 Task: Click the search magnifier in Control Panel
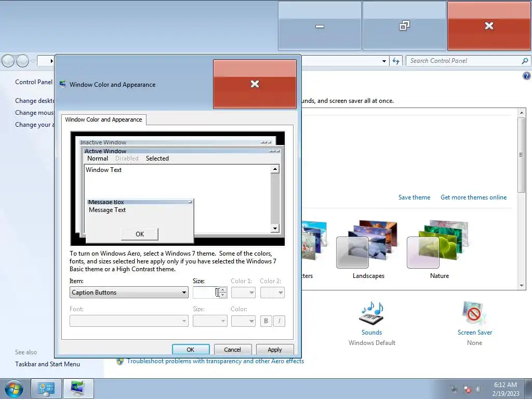click(525, 61)
